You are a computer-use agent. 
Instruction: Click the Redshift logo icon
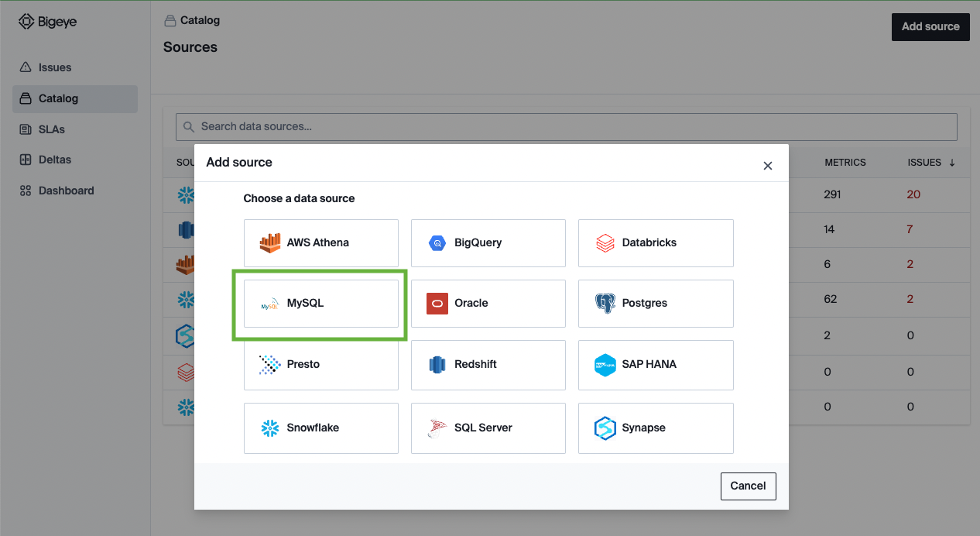tap(437, 364)
